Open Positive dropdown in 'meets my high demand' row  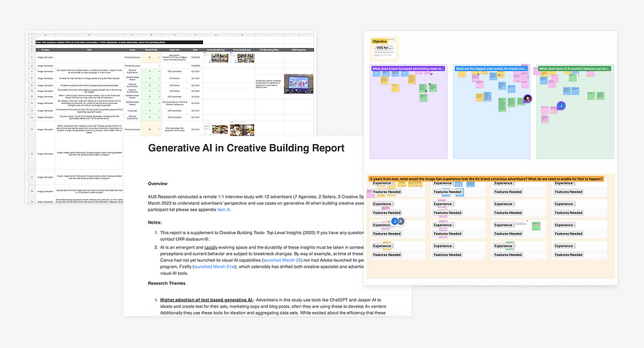159,78
